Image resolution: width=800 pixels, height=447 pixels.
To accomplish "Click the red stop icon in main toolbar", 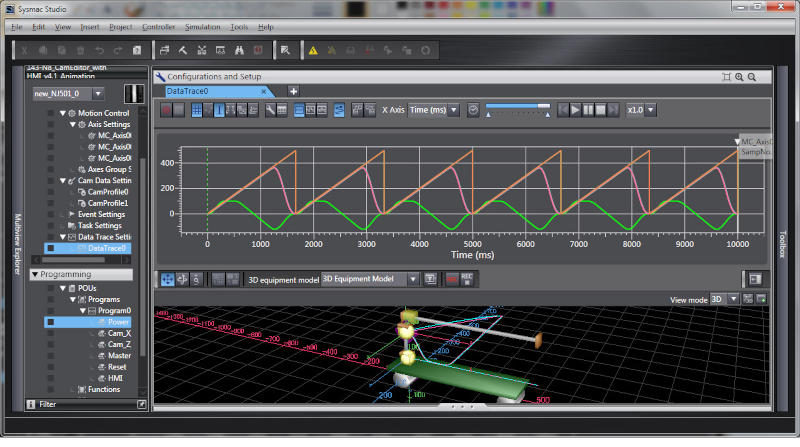I will (x=258, y=50).
